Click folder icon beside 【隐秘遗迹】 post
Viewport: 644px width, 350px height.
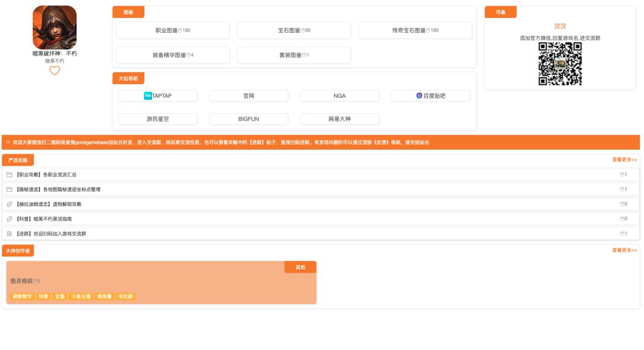point(9,189)
